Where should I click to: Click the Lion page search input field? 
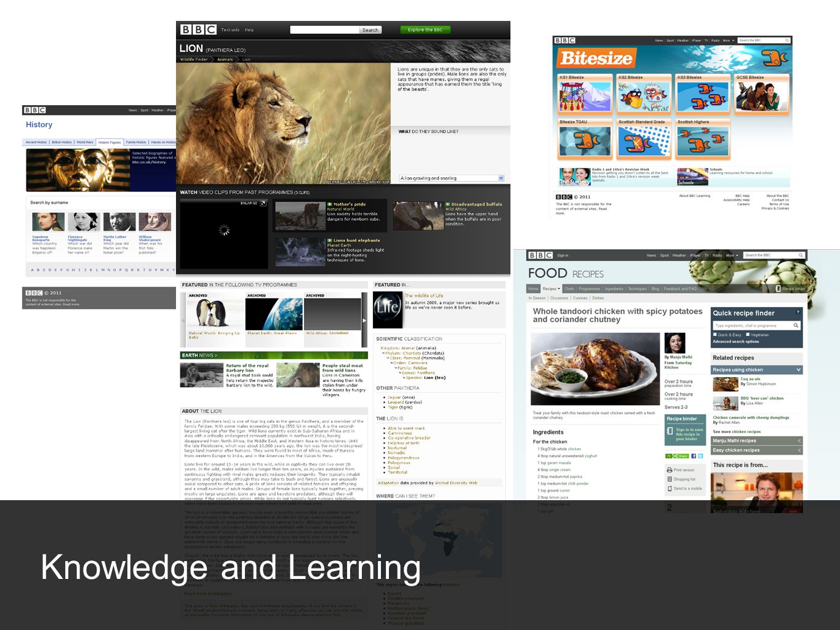pos(325,30)
